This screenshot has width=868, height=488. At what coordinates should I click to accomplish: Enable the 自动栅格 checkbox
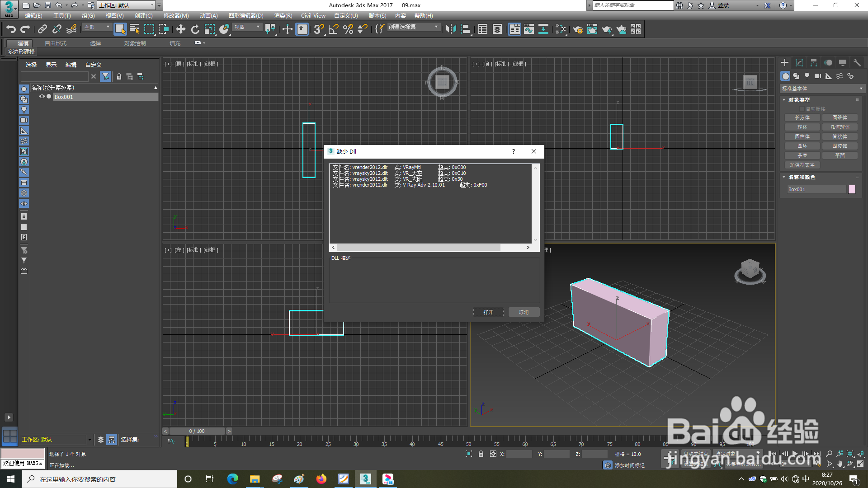tap(803, 108)
